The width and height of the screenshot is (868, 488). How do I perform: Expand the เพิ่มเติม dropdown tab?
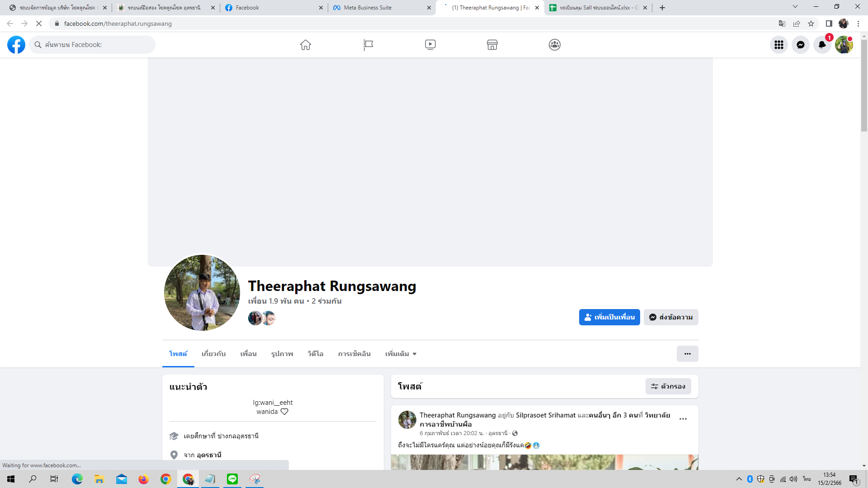[401, 354]
